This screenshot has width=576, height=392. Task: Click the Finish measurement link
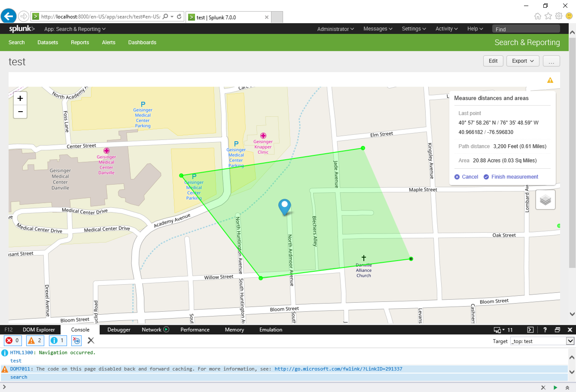pos(515,177)
